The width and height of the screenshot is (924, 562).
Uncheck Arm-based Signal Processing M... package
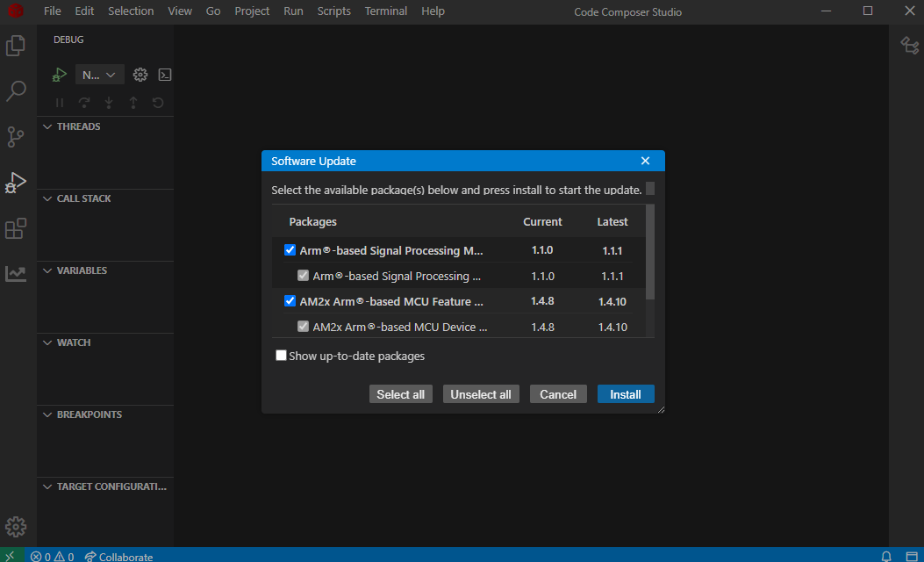[290, 250]
